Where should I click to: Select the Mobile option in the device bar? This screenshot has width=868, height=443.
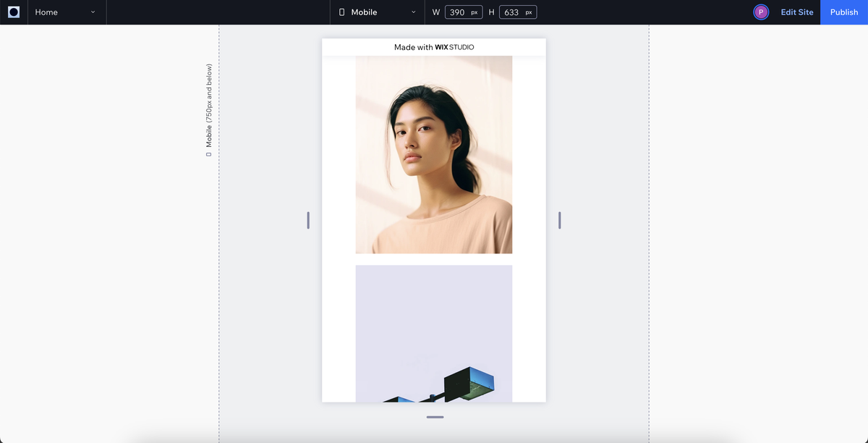tap(364, 12)
